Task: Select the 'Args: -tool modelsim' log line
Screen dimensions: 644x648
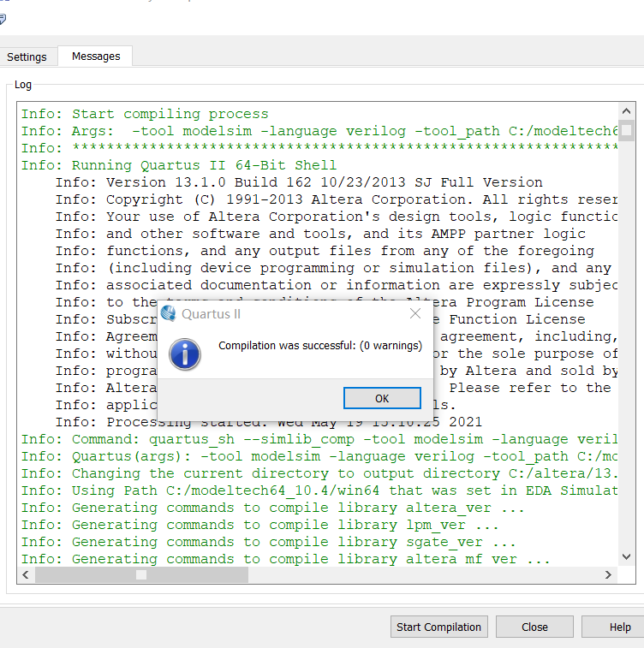Action: (x=319, y=131)
